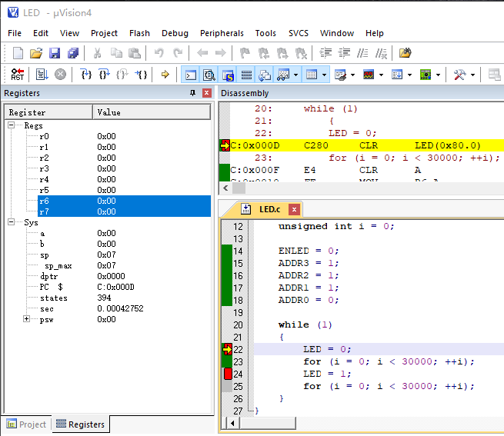Open the Peripherals menu
The height and width of the screenshot is (436, 504).
(x=222, y=33)
